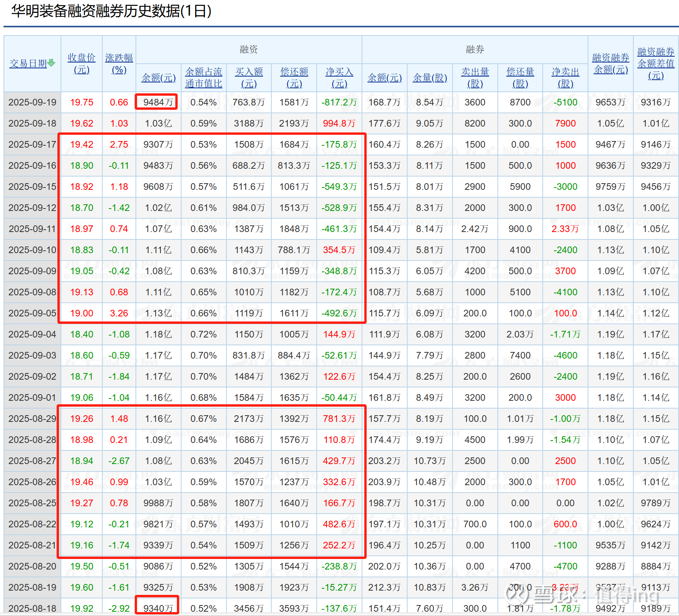Image resolution: width=679 pixels, height=616 pixels.
Task: Select net sell 7900 in 2025-09-18 row
Action: (565, 123)
